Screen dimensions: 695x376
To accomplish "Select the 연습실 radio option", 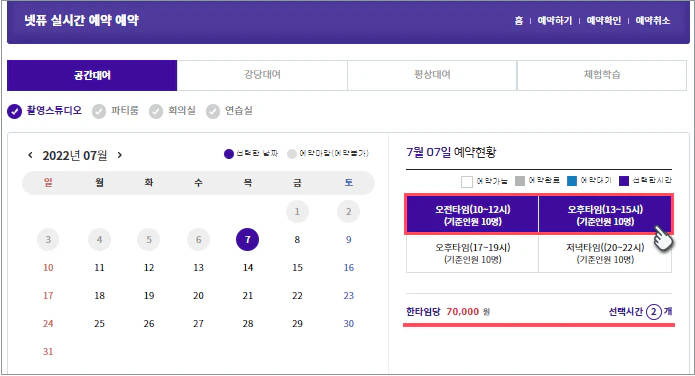I will pyautogui.click(x=230, y=111).
